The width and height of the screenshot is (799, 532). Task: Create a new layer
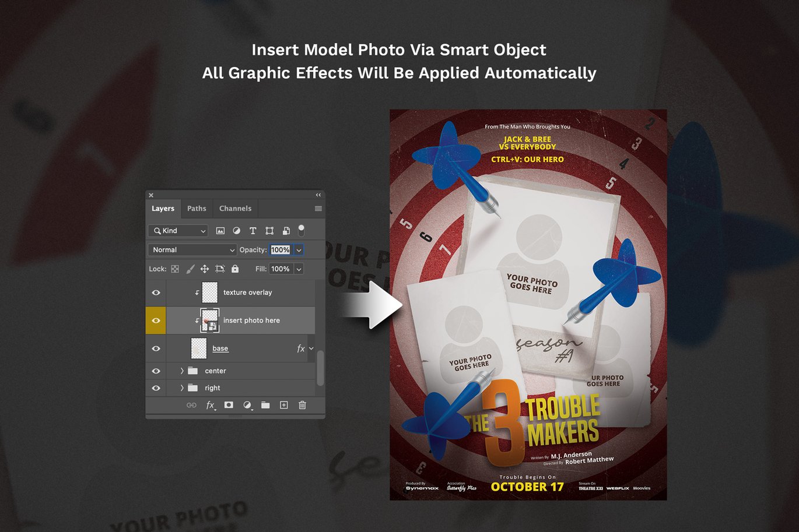[x=284, y=405]
